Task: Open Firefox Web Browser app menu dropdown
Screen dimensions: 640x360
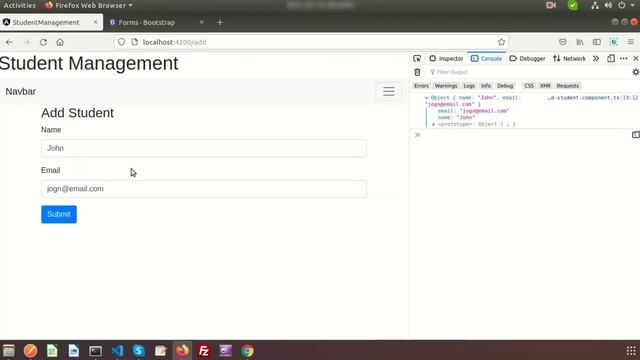Action: (89, 5)
